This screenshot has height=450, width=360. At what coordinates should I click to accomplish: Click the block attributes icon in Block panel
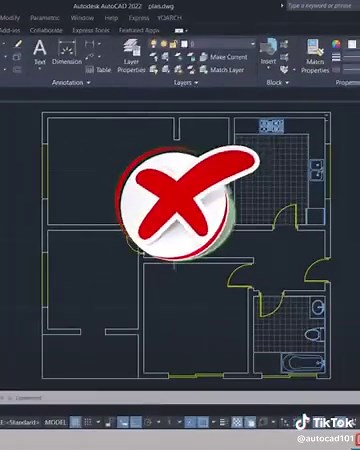(x=284, y=69)
